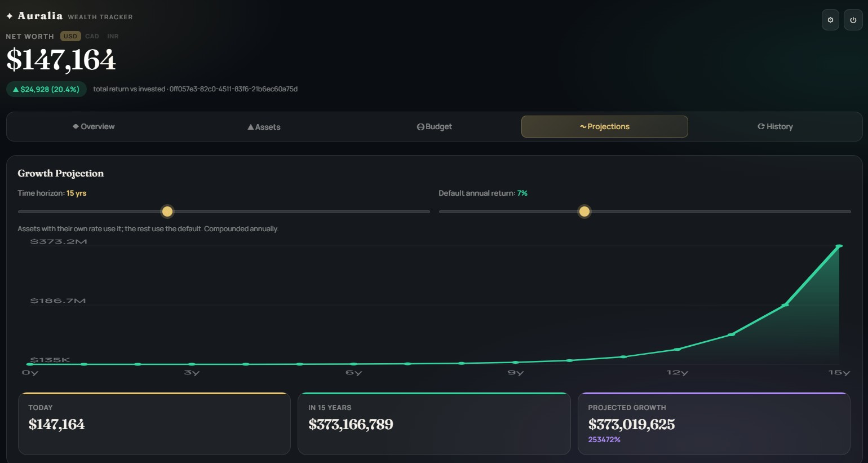Image resolution: width=868 pixels, height=463 pixels.
Task: Click the $373.2M y-axis label
Action: [x=59, y=241]
